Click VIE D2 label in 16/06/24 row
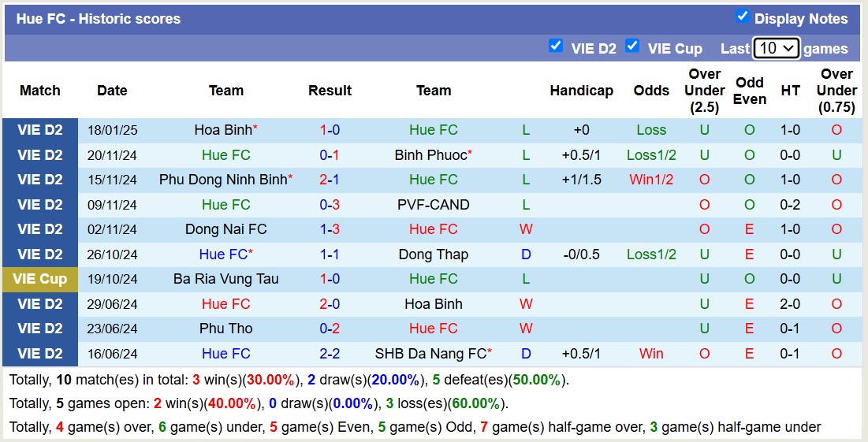Screen dimensions: 868x442 (x=40, y=354)
